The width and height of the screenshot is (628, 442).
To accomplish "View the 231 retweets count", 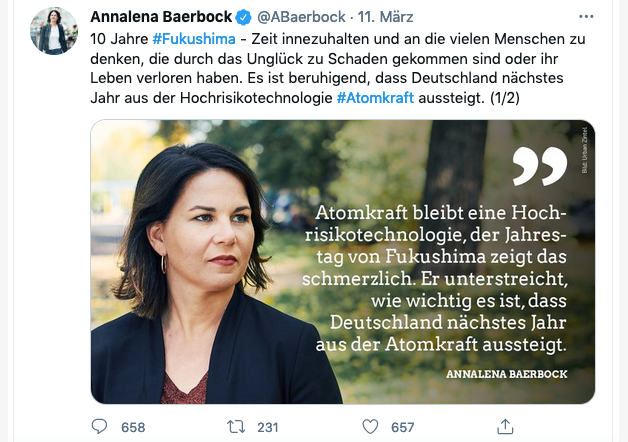I will [268, 427].
